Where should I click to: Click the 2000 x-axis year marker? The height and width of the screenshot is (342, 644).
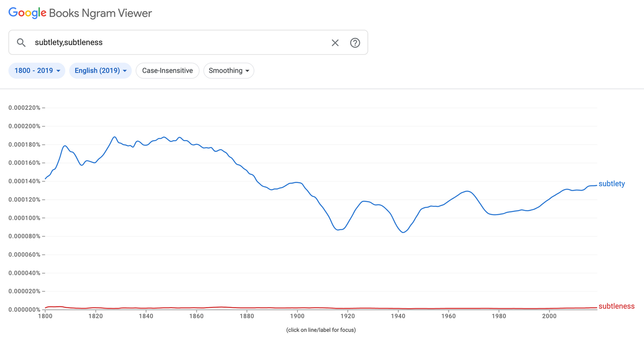pyautogui.click(x=549, y=316)
